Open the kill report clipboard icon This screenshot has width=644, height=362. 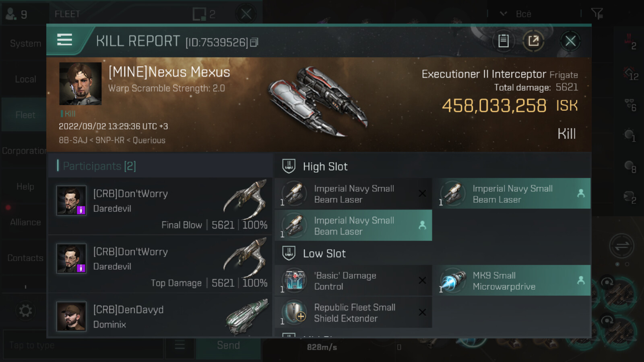pos(504,41)
